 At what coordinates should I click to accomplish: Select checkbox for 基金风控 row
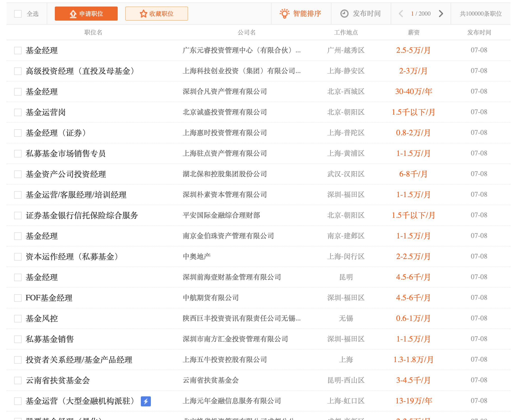pos(18,319)
